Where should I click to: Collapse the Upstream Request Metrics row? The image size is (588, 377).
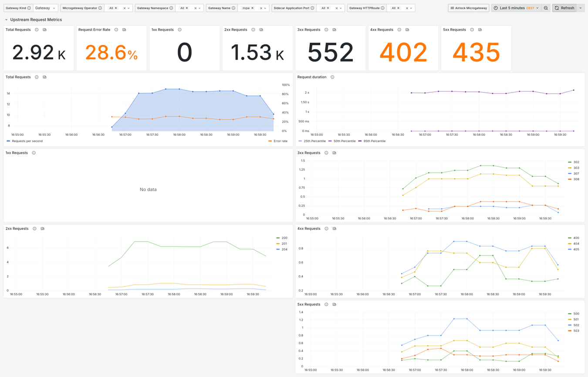(x=7, y=20)
